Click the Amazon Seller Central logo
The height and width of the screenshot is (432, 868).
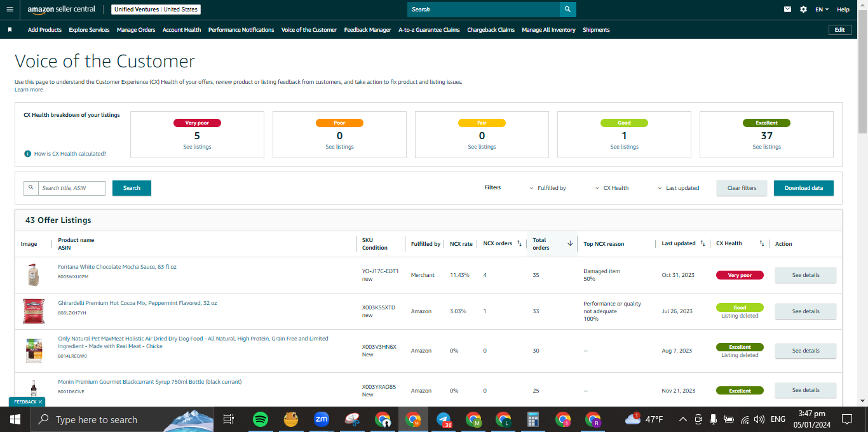coord(62,10)
